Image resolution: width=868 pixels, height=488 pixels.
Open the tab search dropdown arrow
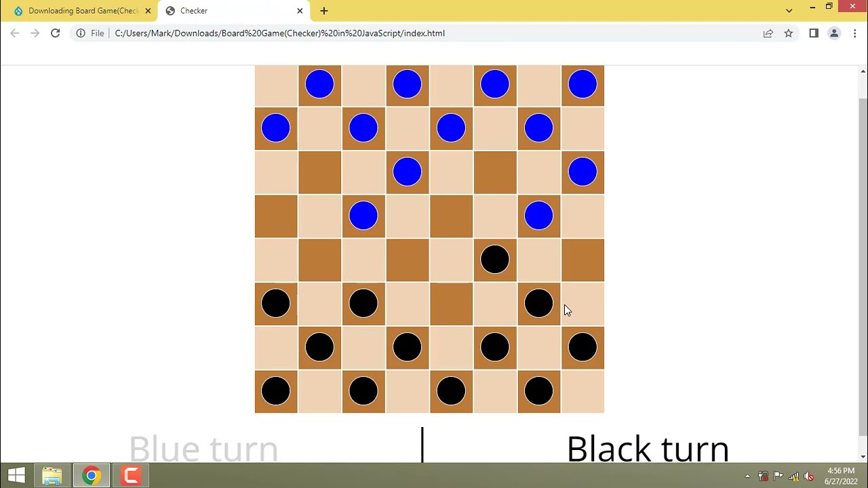coord(789,10)
